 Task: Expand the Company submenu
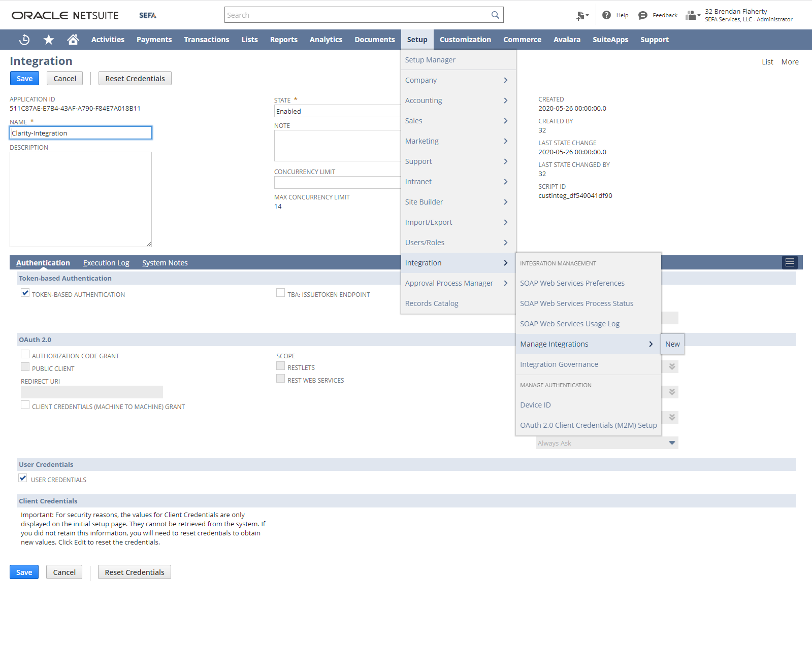point(458,80)
